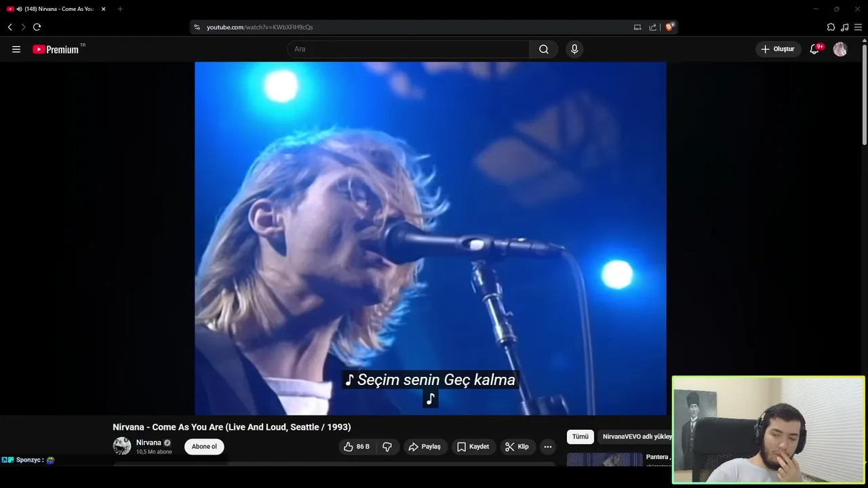The height and width of the screenshot is (488, 868).
Task: Open the Pantera recommended video thumbnail
Action: (x=604, y=460)
